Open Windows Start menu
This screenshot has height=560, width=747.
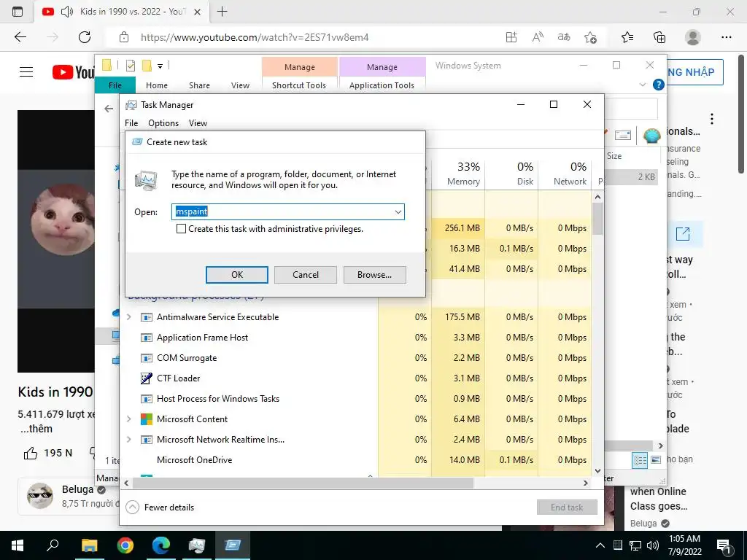click(18, 545)
